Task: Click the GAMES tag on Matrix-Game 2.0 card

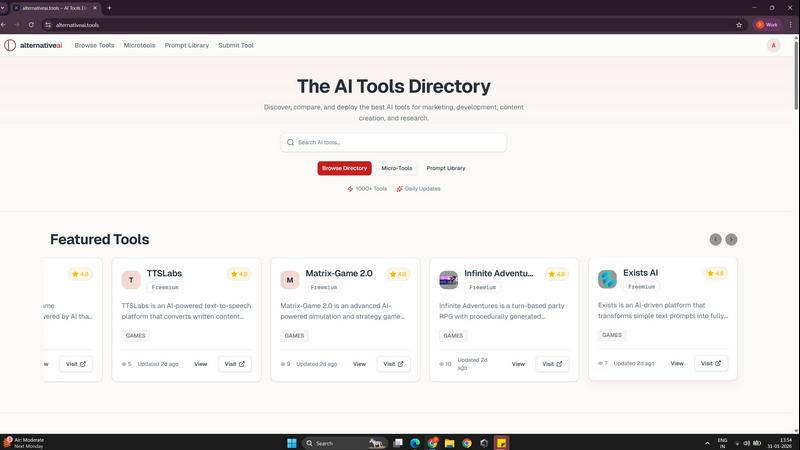Action: (294, 336)
